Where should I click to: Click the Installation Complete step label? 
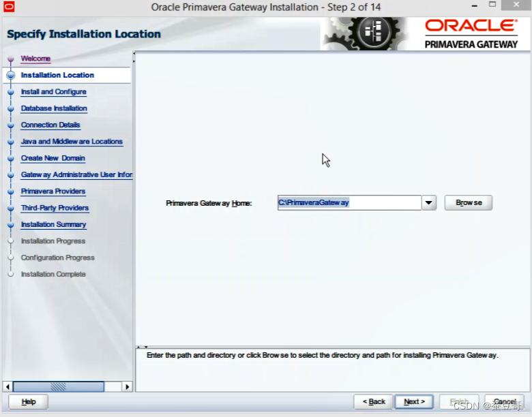(53, 274)
